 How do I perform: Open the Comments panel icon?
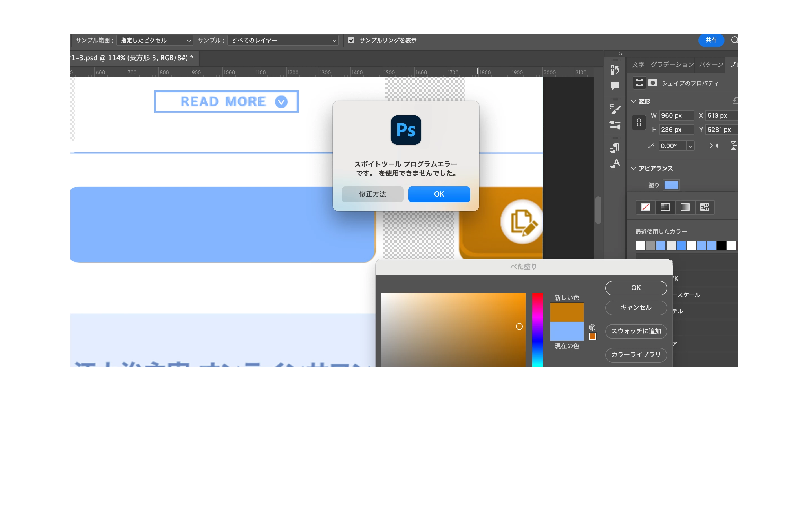615,86
